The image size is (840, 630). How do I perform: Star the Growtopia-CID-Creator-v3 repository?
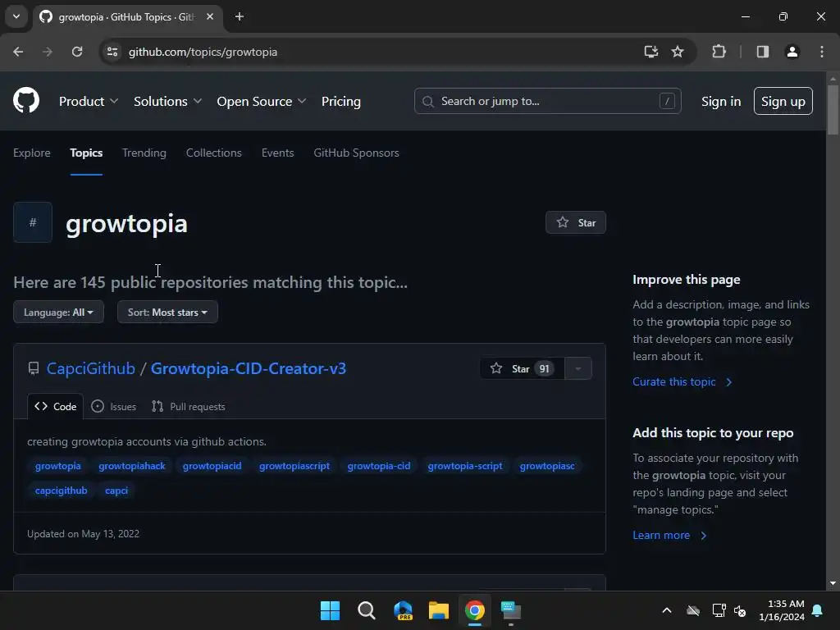[522, 368]
